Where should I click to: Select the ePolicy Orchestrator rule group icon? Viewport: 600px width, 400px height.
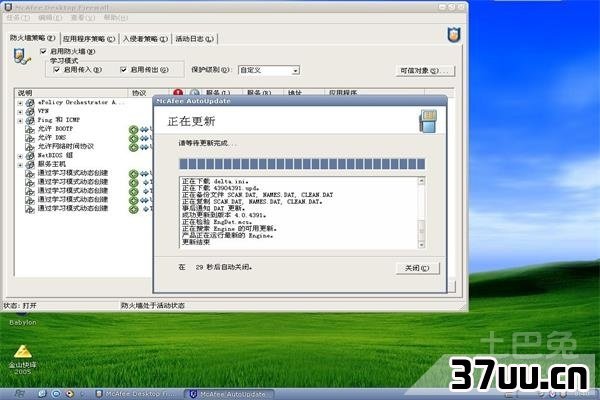point(30,103)
